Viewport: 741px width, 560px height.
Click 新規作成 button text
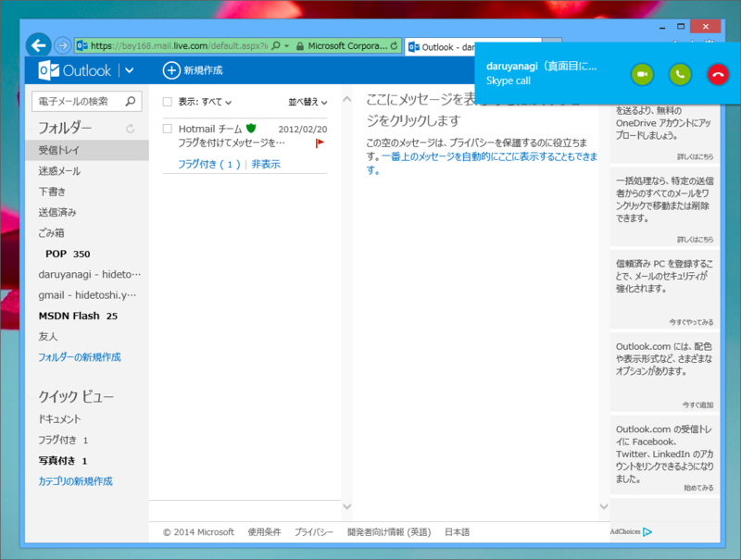pyautogui.click(x=203, y=70)
